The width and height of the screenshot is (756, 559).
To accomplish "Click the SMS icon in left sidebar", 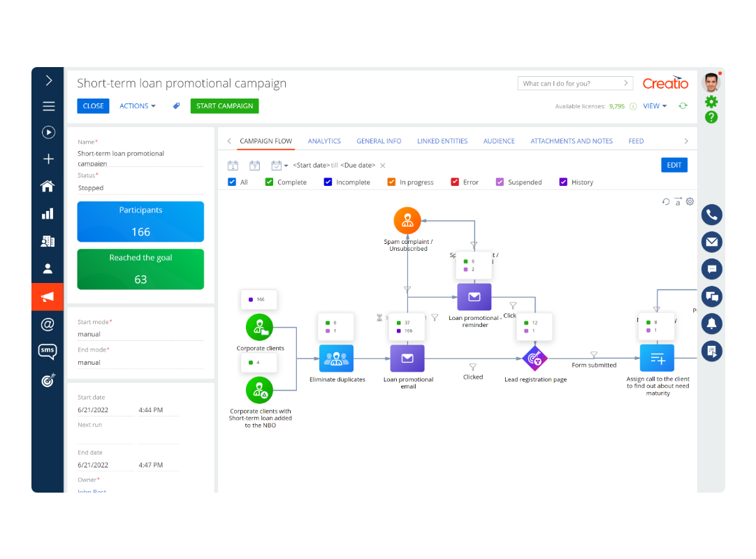I will 48,351.
